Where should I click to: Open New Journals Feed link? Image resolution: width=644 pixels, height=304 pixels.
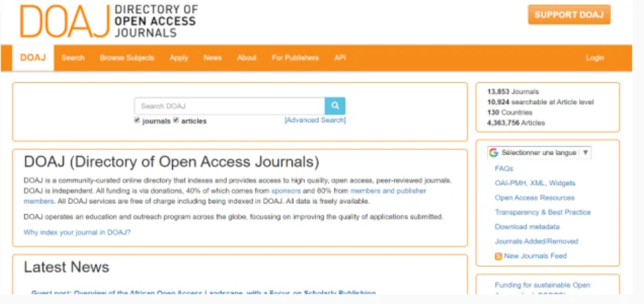(x=535, y=256)
